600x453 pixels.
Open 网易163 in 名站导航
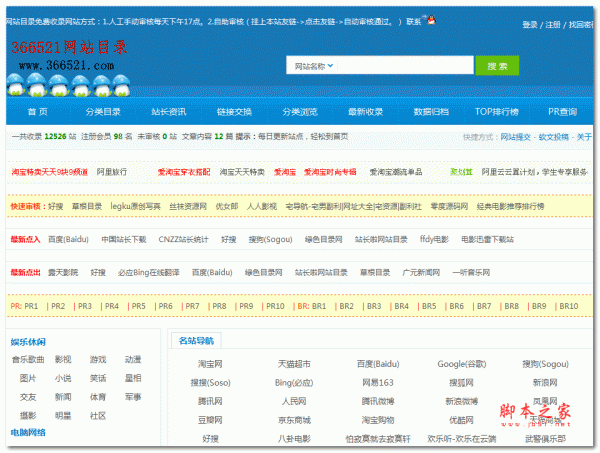(378, 383)
